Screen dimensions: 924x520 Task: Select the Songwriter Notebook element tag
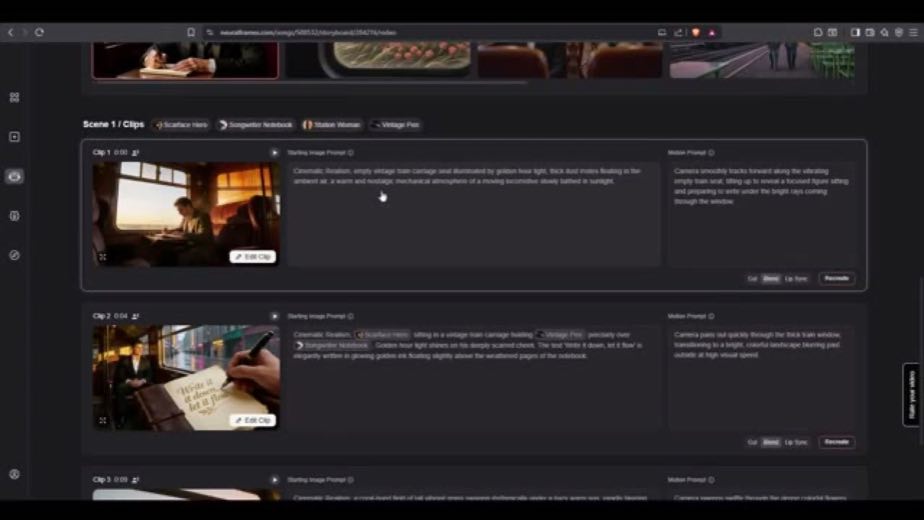point(255,125)
